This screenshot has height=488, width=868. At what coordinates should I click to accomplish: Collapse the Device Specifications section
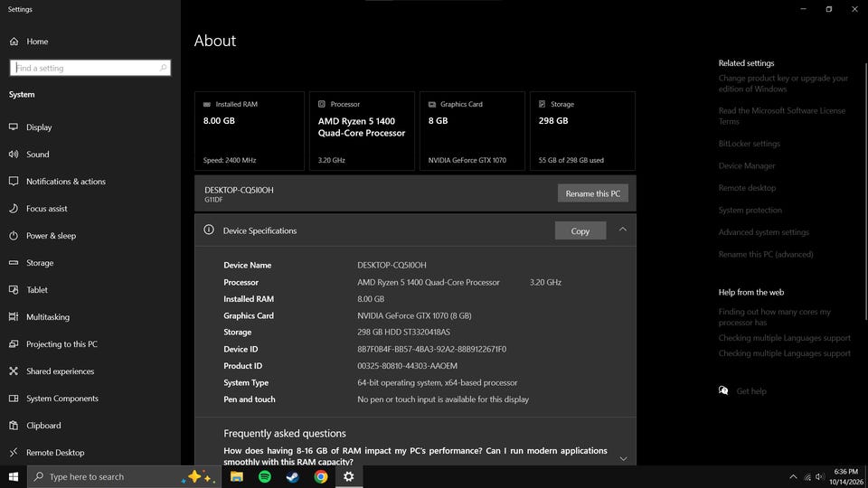[623, 230]
